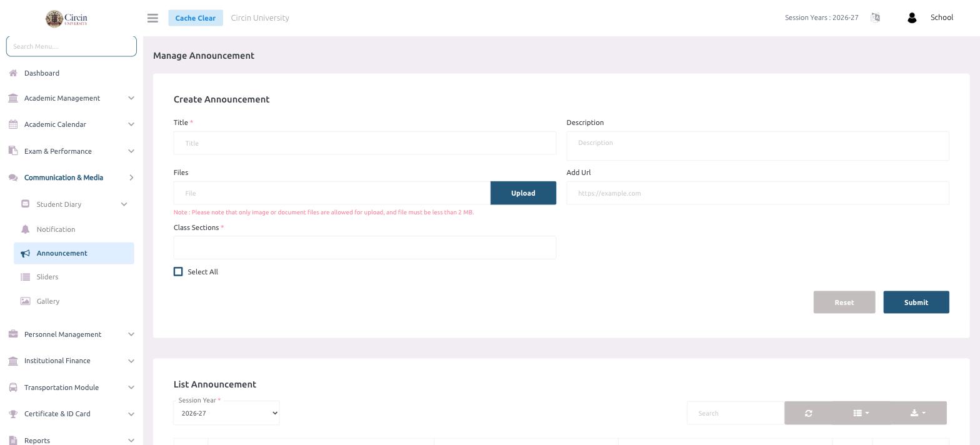Open the export download dropdown
Image resolution: width=980 pixels, height=445 pixels.
click(x=918, y=413)
